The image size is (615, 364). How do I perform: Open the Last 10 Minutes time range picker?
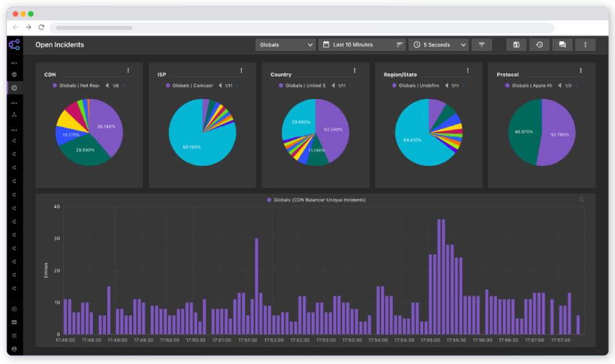[x=362, y=45]
